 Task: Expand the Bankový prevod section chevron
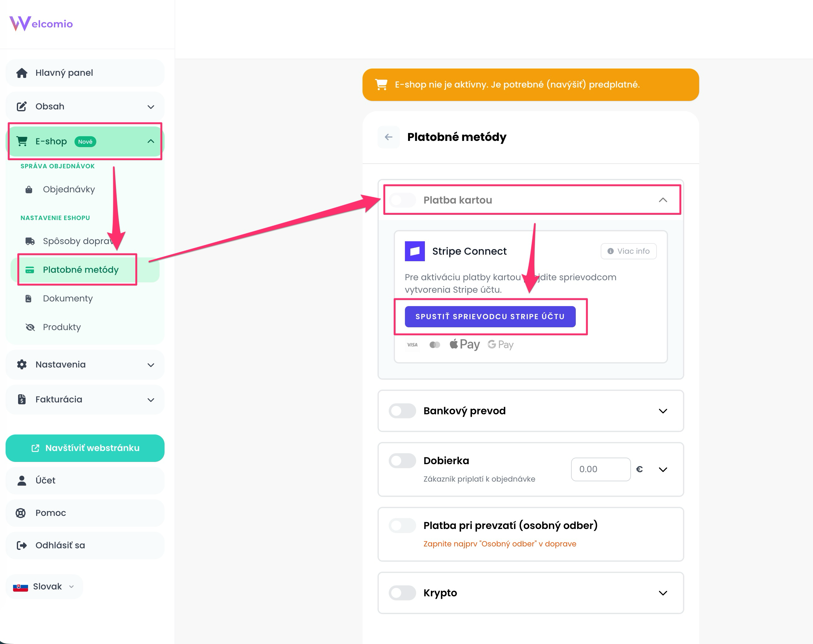[x=662, y=411]
